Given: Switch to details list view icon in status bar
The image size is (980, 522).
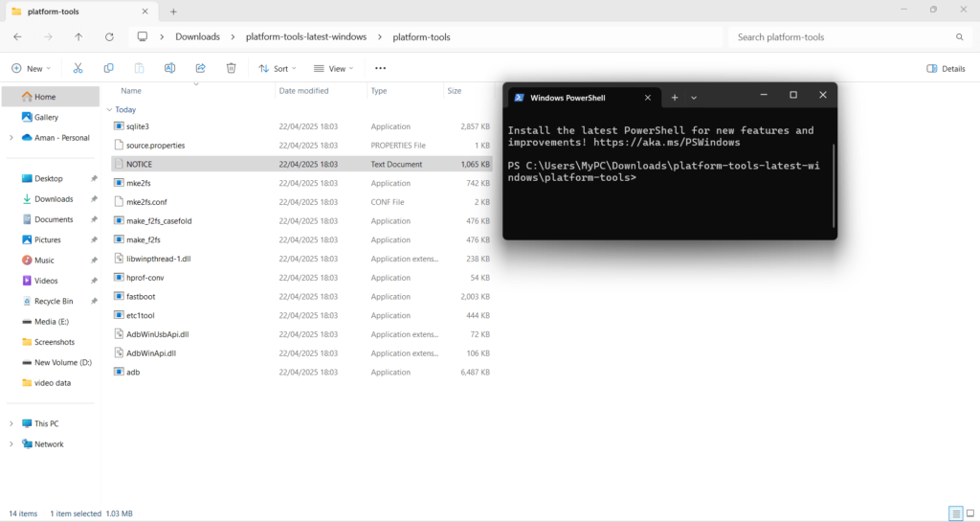Looking at the screenshot, I should click(x=956, y=513).
